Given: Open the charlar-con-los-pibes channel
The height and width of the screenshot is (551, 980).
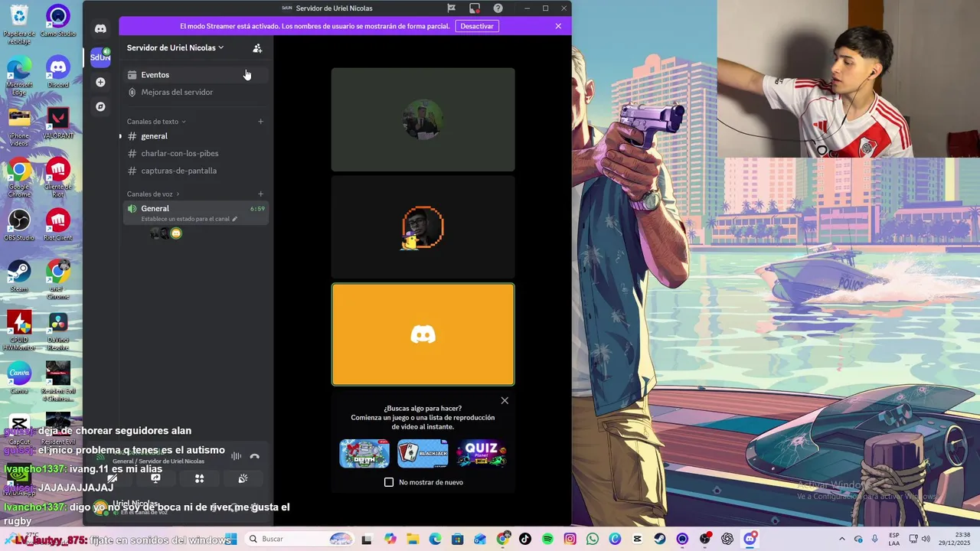Looking at the screenshot, I should [195, 153].
